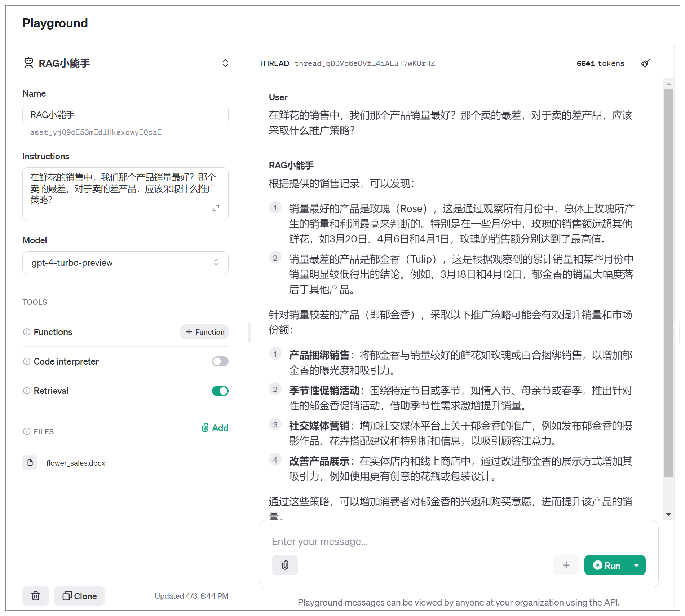View logs icon next to token count

[645, 63]
